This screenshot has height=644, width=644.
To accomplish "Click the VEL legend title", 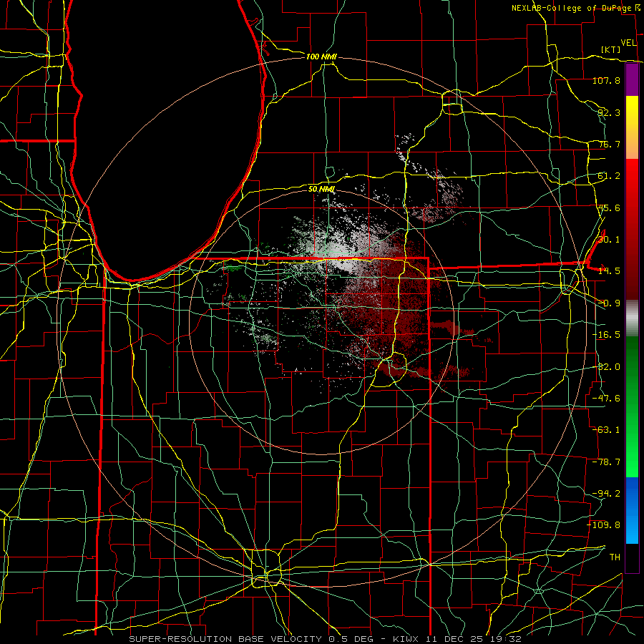I will 628,43.
